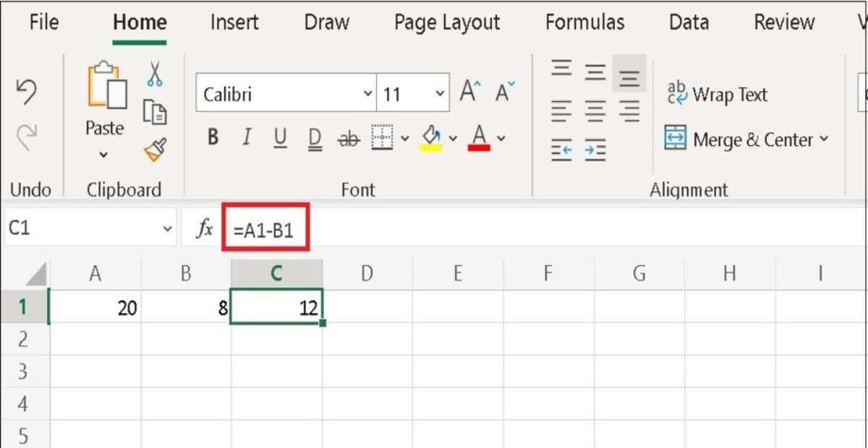Toggle italic formatting
The image size is (868, 448).
[247, 137]
